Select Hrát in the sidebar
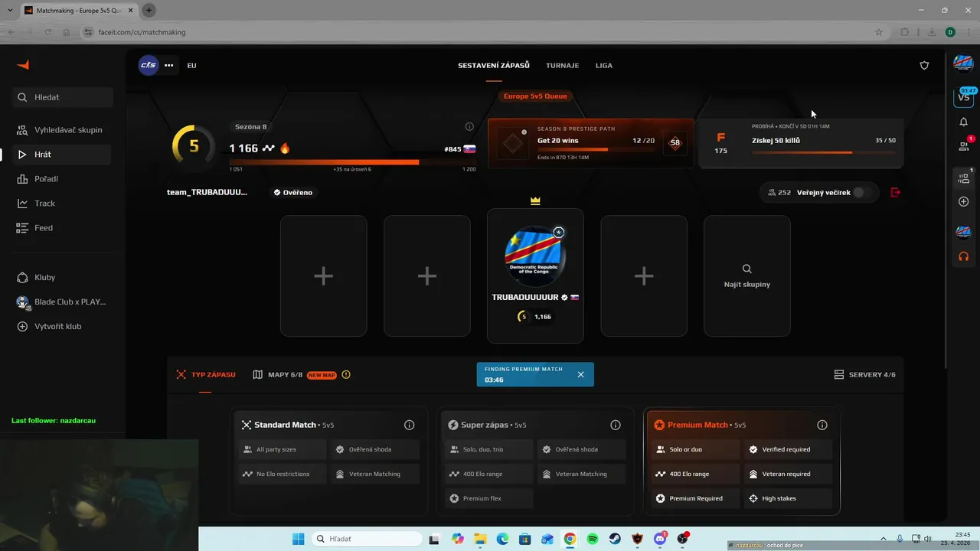The image size is (980, 551). point(63,155)
